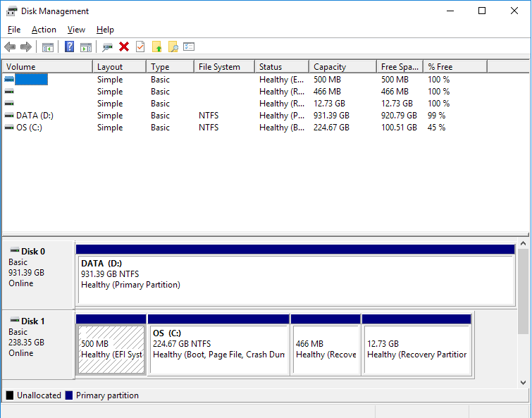Click NTFS in the DATA (D:) row

[x=209, y=116]
